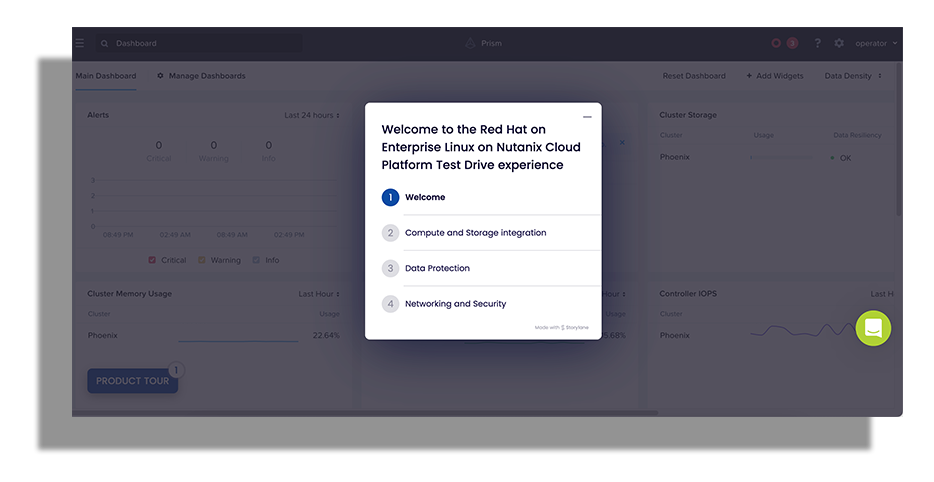Minimize the welcome tour dialog
The width and height of the screenshot is (934, 482).
(x=587, y=117)
